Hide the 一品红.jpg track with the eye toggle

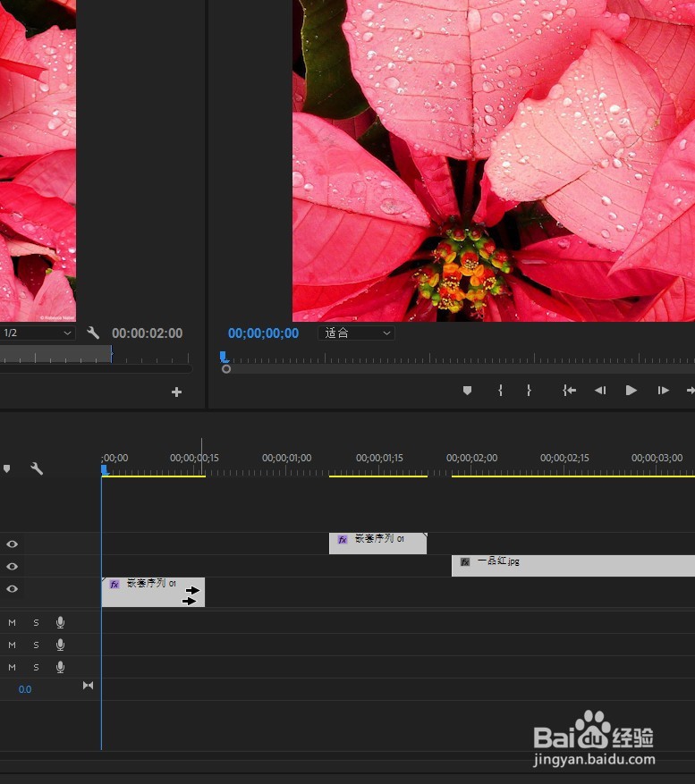click(x=13, y=567)
